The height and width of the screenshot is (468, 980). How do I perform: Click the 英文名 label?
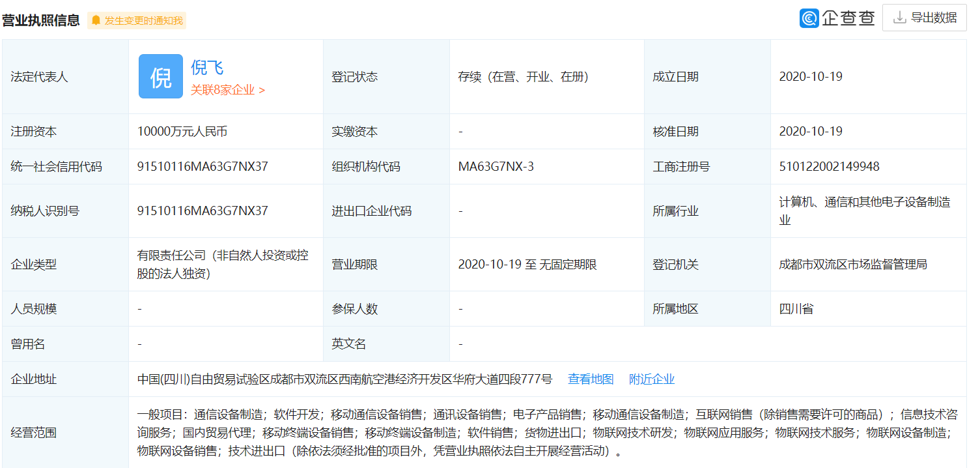(x=349, y=344)
